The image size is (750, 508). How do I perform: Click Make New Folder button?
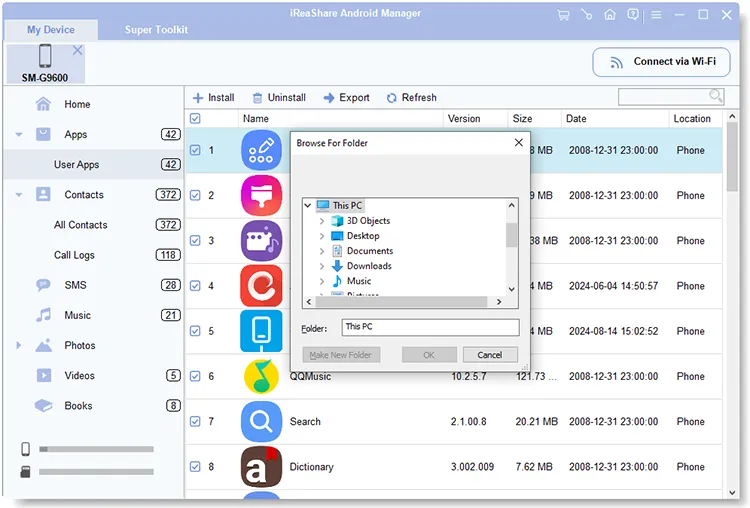pyautogui.click(x=341, y=355)
